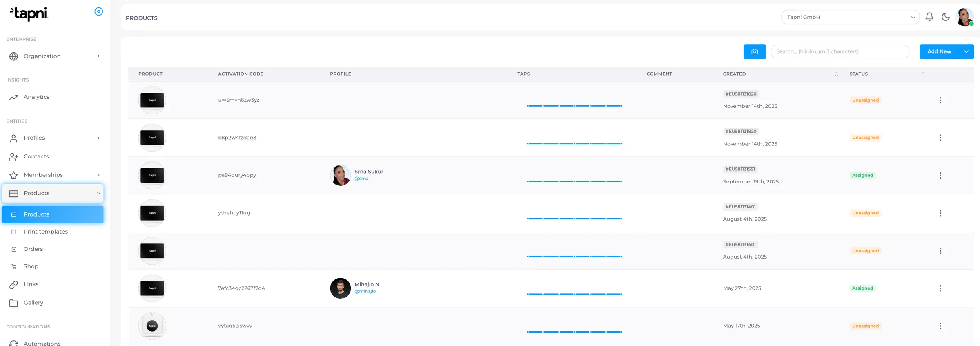Open Gallery in sidebar
This screenshot has height=346, width=980.
click(53, 303)
